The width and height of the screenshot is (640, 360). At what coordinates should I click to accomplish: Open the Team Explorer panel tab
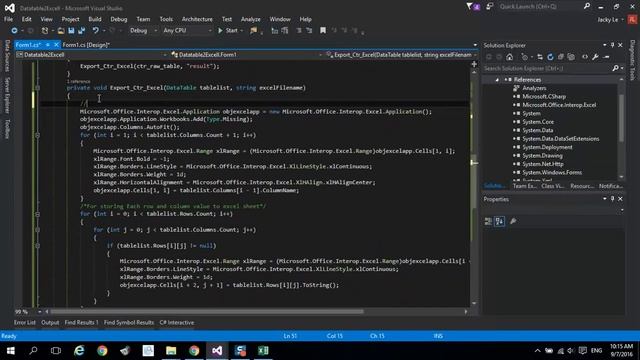[x=524, y=186]
